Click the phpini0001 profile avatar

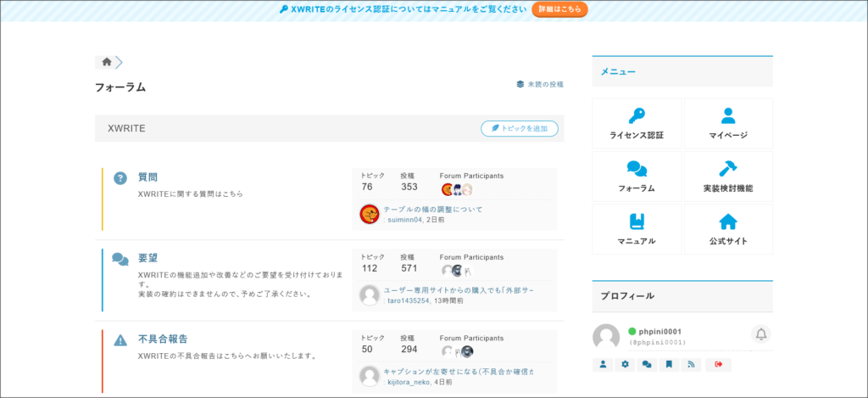click(x=606, y=337)
